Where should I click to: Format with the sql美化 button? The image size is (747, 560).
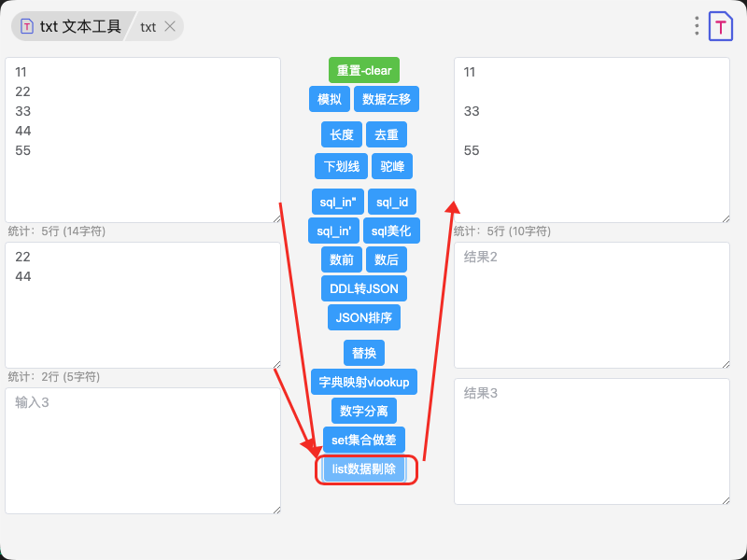(392, 231)
